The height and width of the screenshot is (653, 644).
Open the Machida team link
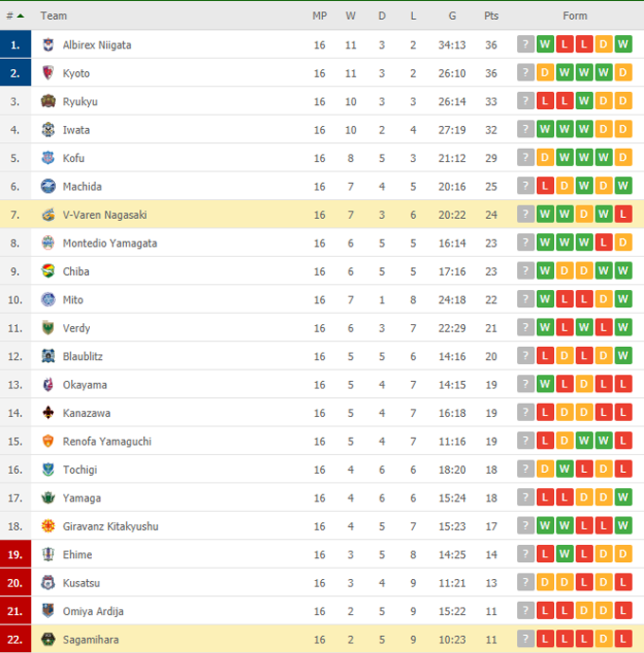pyautogui.click(x=82, y=187)
